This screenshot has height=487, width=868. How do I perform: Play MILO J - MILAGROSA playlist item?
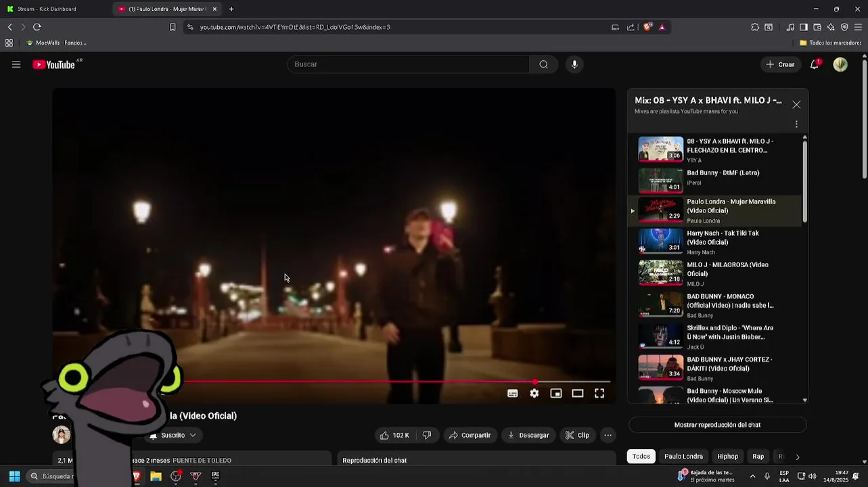point(716,273)
